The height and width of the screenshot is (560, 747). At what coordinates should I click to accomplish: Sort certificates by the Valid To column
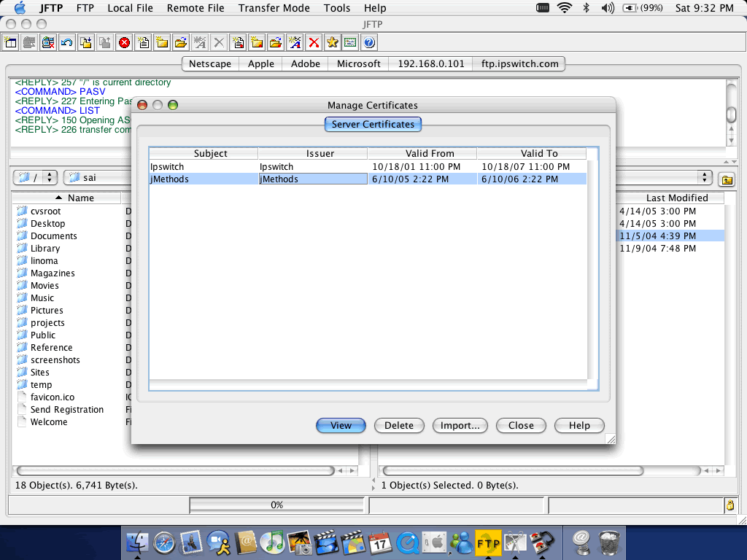[532, 153]
